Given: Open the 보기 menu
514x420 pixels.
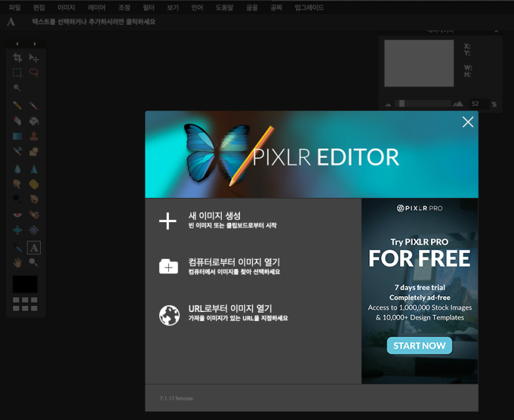Looking at the screenshot, I should click(x=173, y=8).
